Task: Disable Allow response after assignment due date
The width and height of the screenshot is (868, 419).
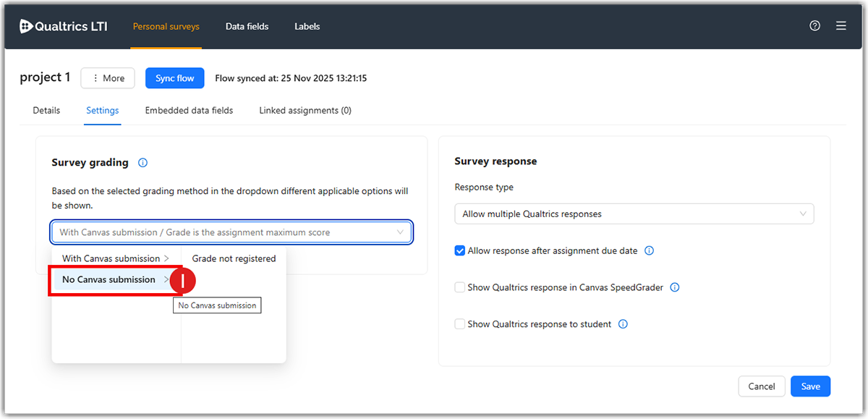Action: pyautogui.click(x=459, y=251)
